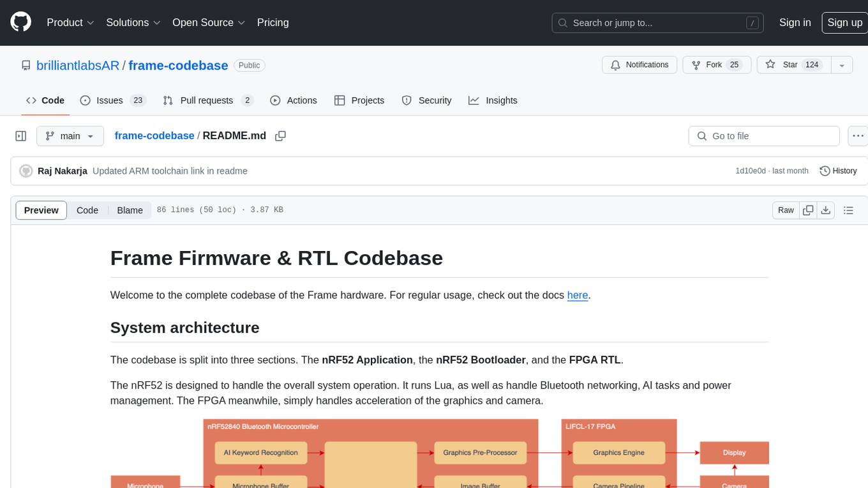Click the Issues count badge 23

[x=138, y=100]
